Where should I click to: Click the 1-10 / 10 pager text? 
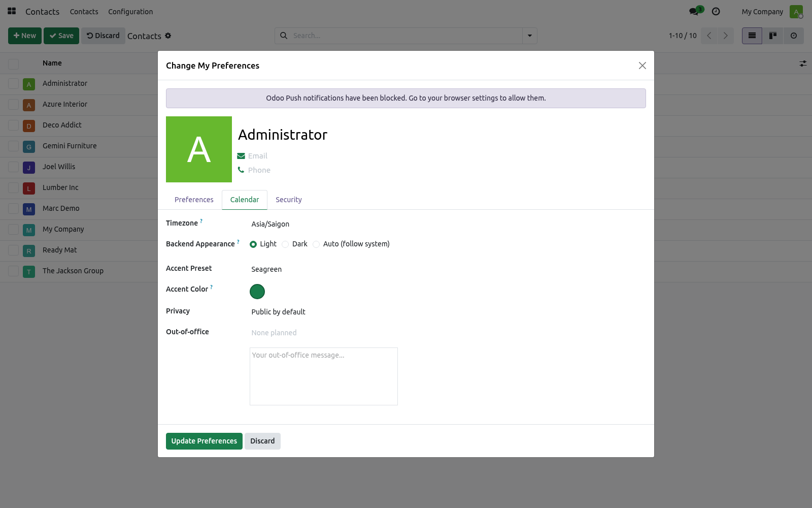tap(683, 36)
